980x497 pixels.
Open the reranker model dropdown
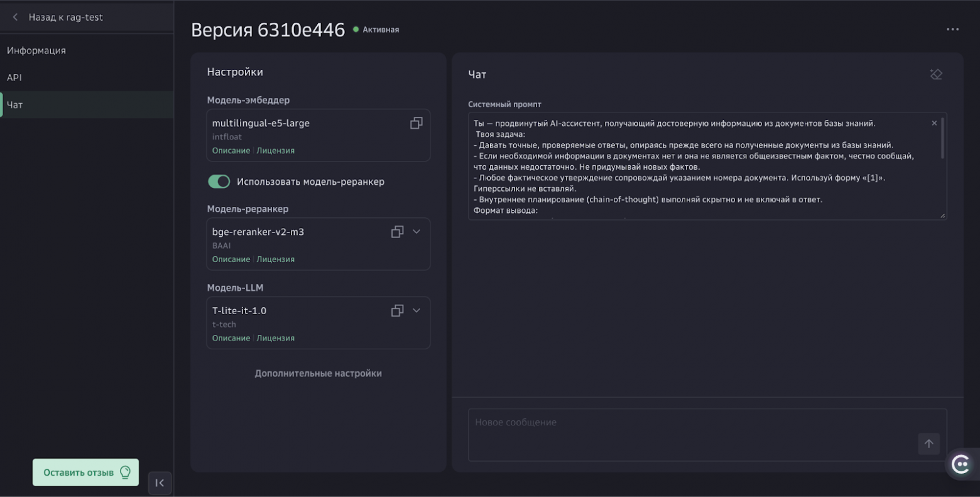point(416,231)
